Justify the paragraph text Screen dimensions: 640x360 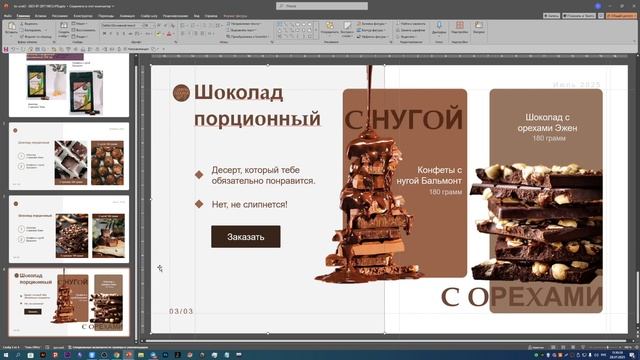pos(203,34)
